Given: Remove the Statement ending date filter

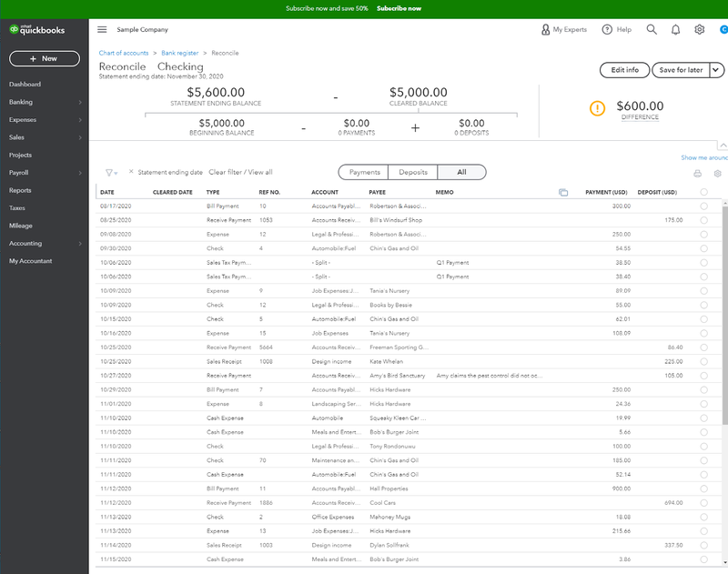Looking at the screenshot, I should [x=131, y=172].
